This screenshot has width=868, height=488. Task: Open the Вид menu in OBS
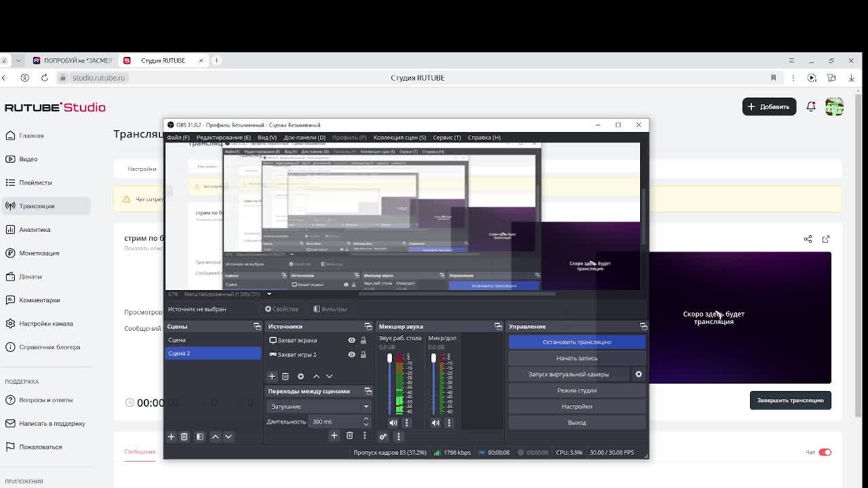coord(267,138)
